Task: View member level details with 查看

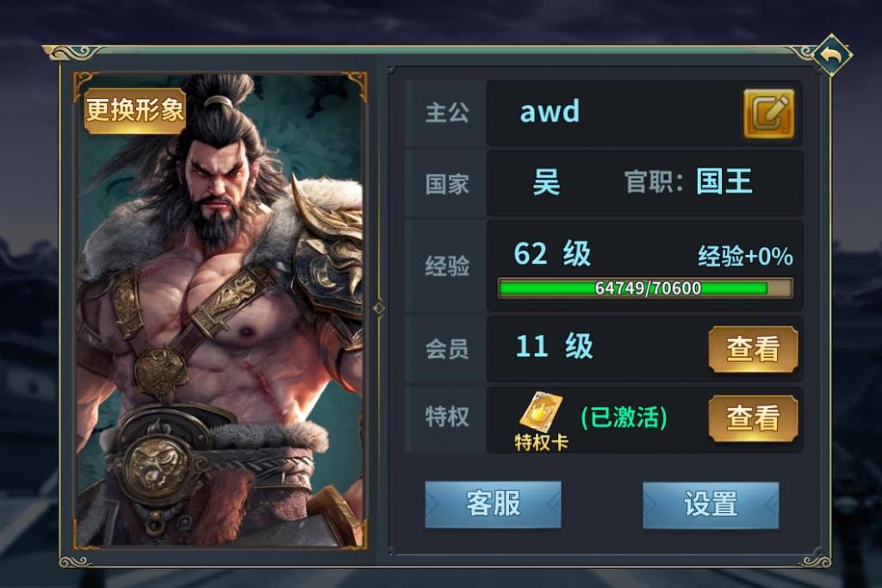Action: pos(753,349)
